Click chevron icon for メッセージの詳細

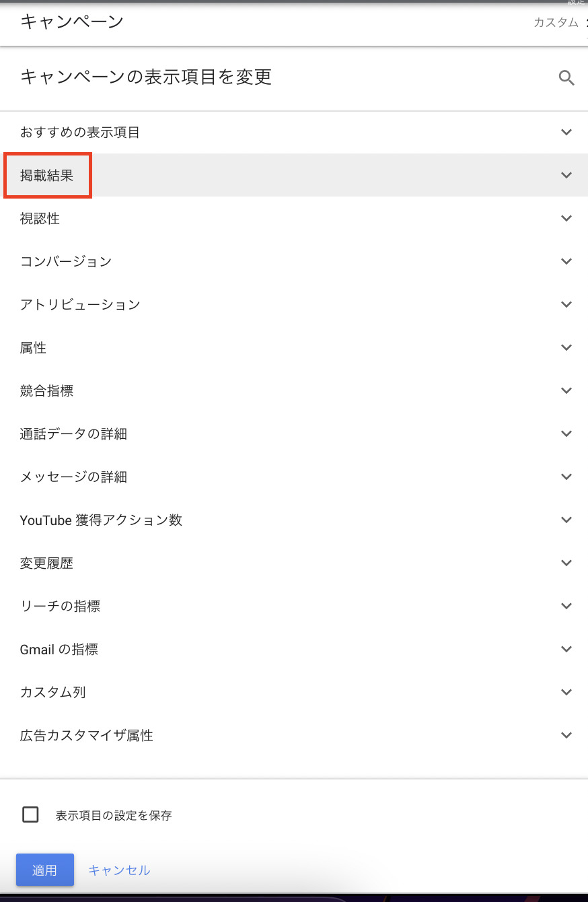click(x=566, y=477)
